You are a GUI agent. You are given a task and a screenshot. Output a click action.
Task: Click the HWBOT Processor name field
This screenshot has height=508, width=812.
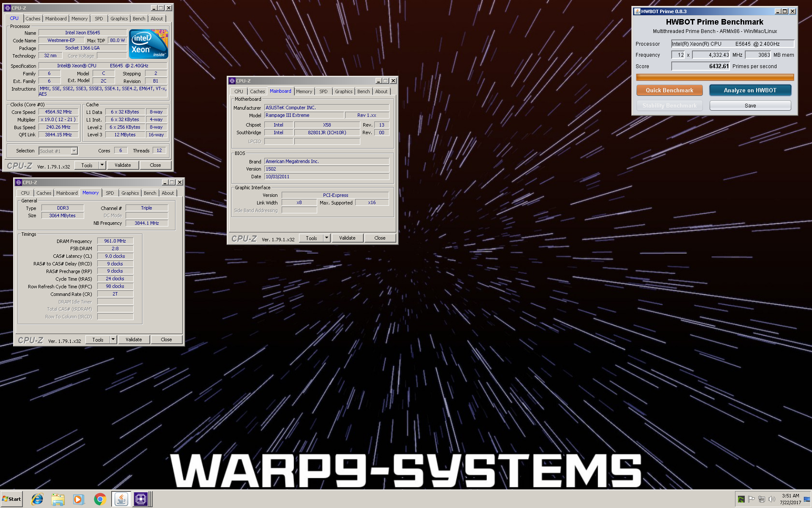tap(732, 44)
